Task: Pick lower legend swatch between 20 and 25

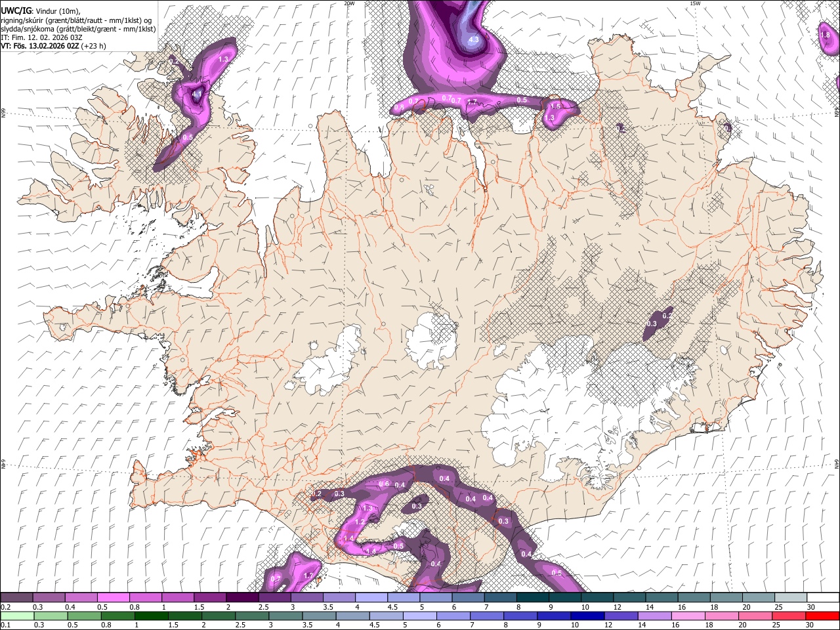Action: click(756, 616)
